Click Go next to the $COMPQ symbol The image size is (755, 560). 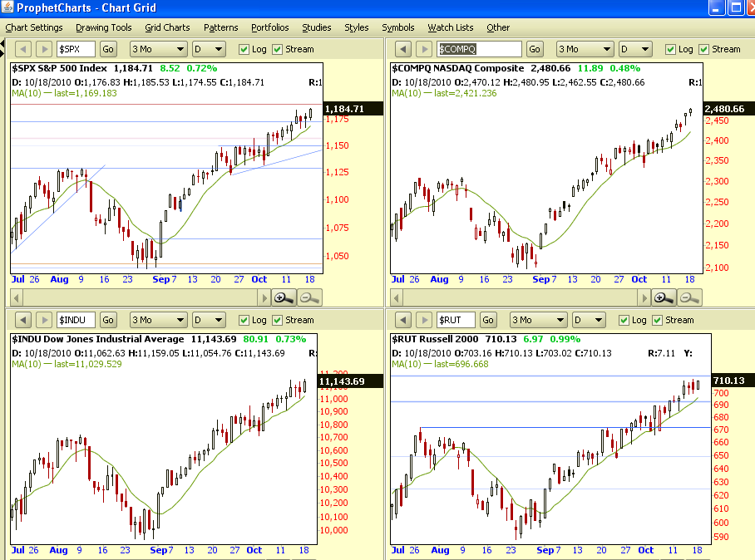[x=535, y=49]
